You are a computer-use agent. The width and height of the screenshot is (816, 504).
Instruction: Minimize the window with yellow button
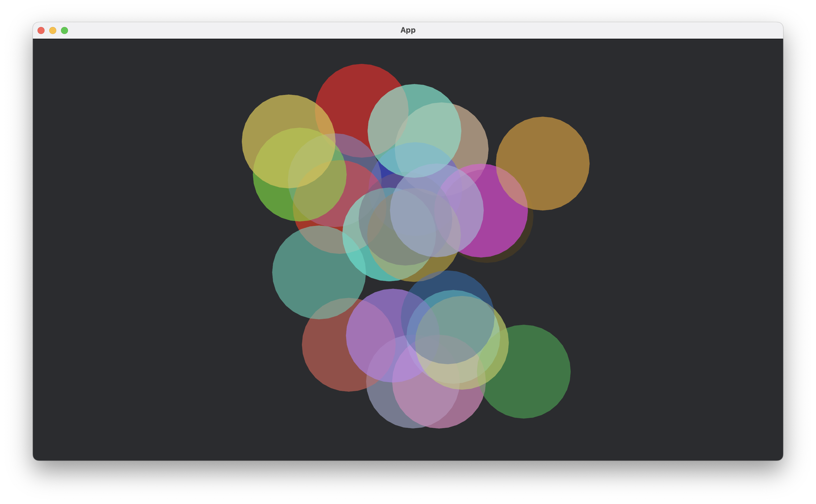point(53,30)
